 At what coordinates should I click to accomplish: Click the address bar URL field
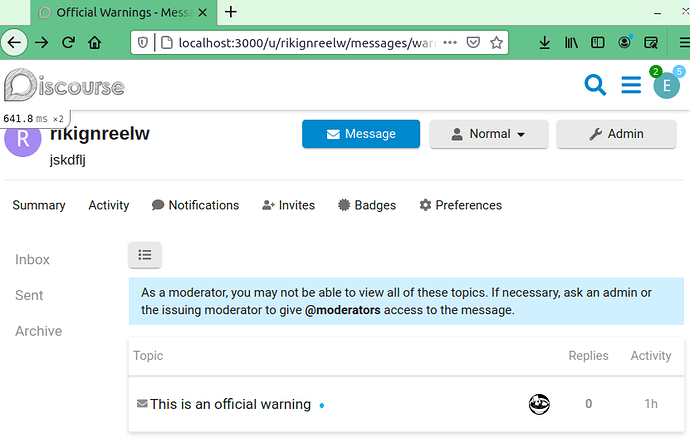tap(307, 43)
